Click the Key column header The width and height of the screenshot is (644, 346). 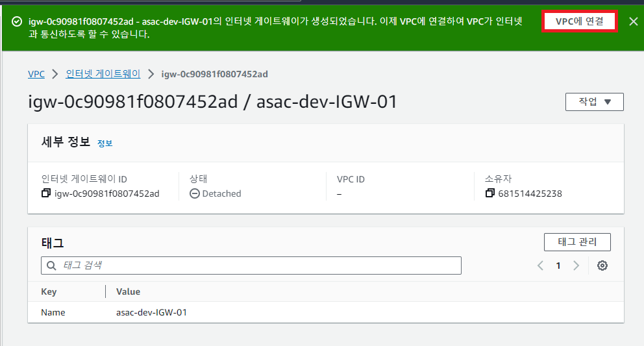click(49, 291)
